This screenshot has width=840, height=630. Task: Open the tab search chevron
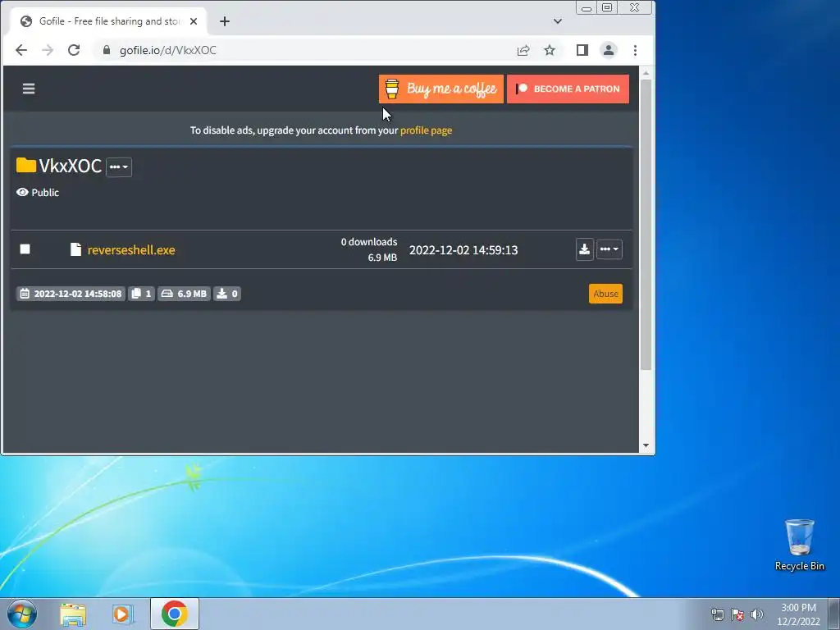pos(558,21)
